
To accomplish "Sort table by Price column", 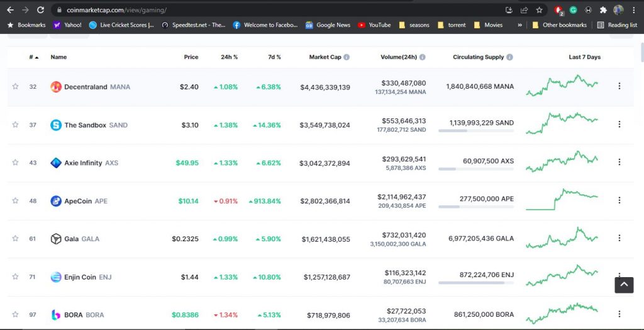I will point(191,57).
